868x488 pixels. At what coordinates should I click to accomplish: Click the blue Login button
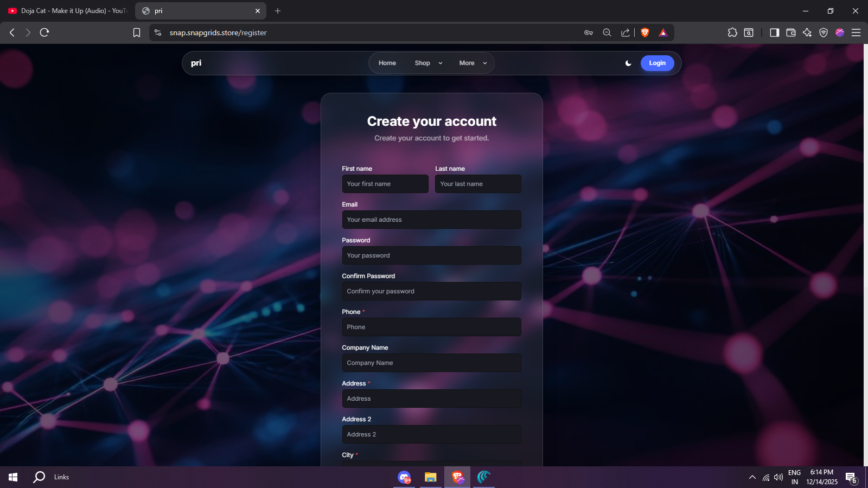tap(657, 63)
